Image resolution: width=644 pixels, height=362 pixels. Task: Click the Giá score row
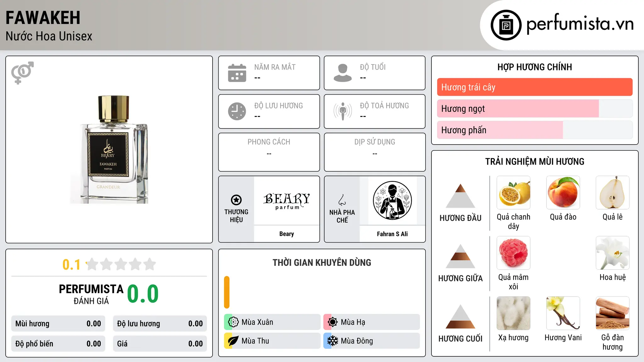[x=160, y=343]
